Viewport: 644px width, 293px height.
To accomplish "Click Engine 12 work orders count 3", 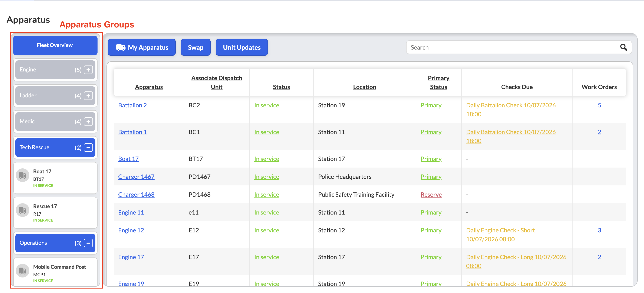I will click(x=599, y=230).
